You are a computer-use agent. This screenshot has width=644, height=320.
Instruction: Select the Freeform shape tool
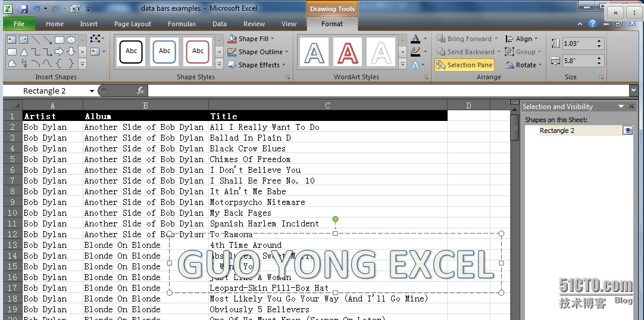tap(11, 64)
